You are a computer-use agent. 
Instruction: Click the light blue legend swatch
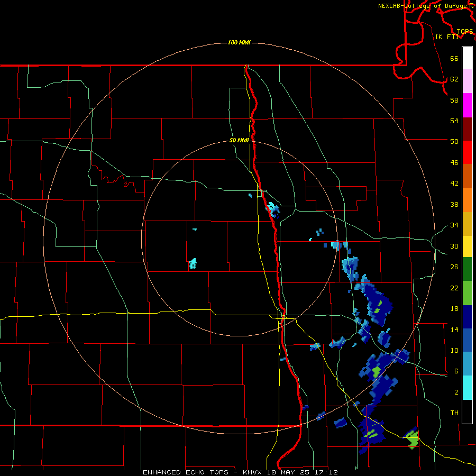467,364
